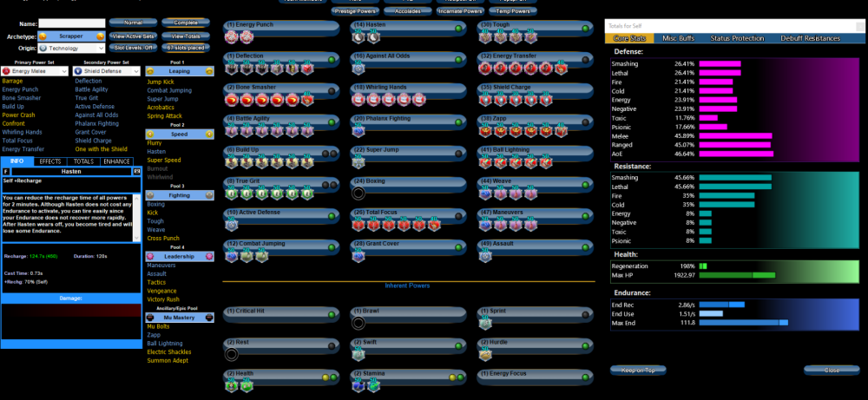Click the first enhancement slot of Energy Punch
Image resolution: width=868 pixels, height=400 pixels.
point(232,38)
